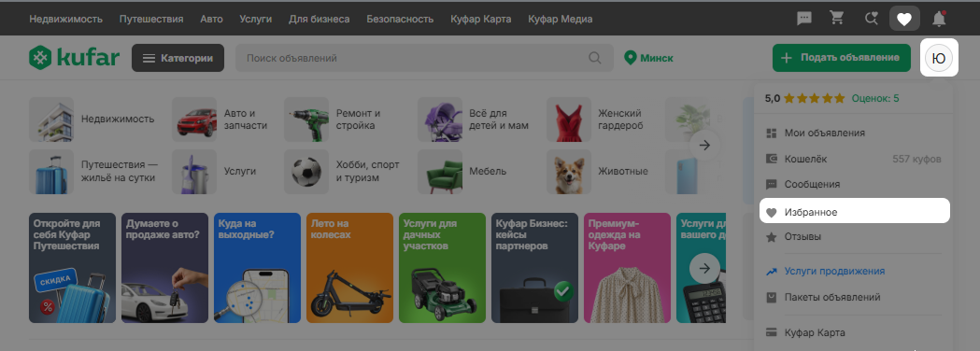Open the Думаете о продаже авто banner

(x=165, y=268)
